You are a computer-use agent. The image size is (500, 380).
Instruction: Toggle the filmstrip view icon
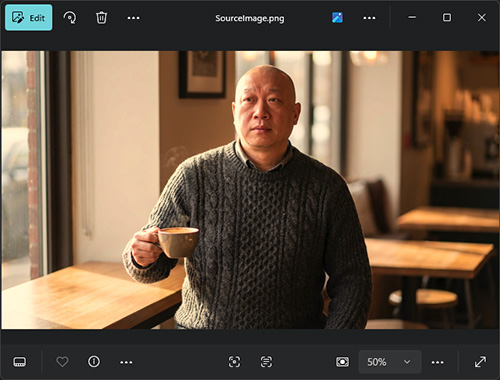pos(19,362)
